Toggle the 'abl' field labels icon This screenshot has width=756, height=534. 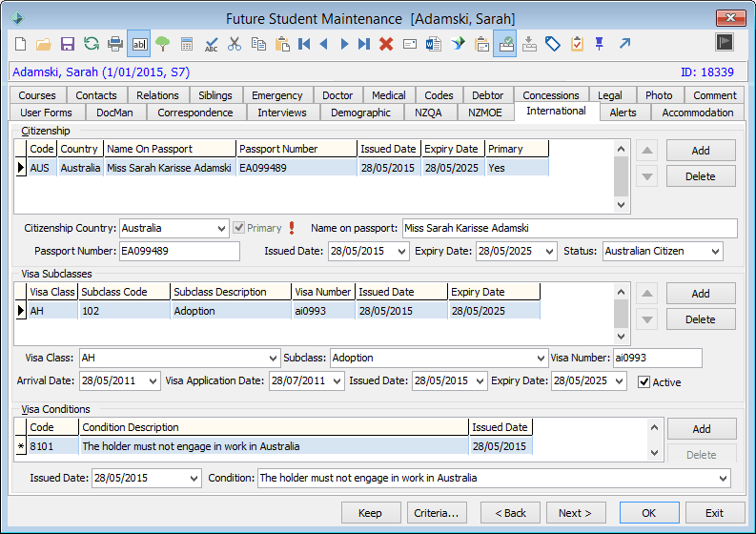[139, 44]
